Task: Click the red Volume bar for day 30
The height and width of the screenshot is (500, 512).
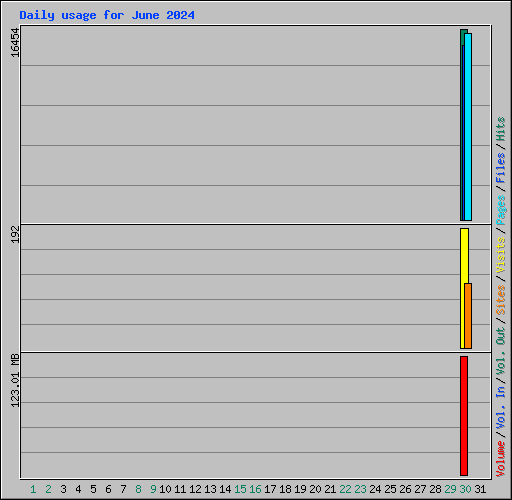Action: [x=464, y=416]
